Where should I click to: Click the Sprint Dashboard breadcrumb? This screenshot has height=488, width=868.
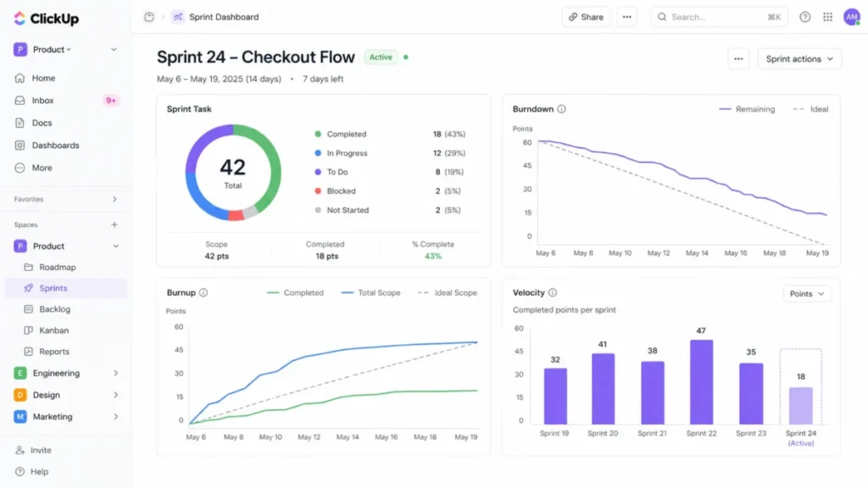(x=224, y=17)
